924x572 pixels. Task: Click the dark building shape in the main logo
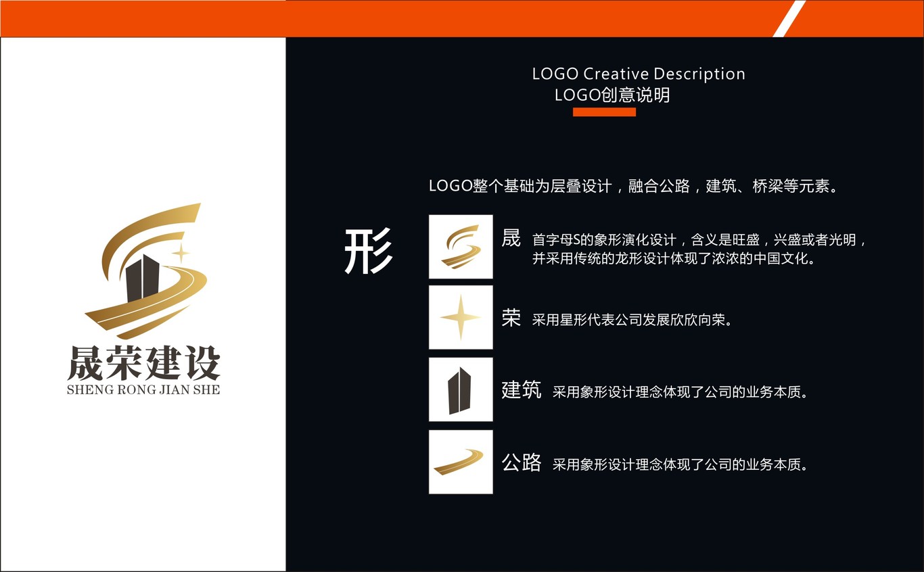click(x=143, y=279)
